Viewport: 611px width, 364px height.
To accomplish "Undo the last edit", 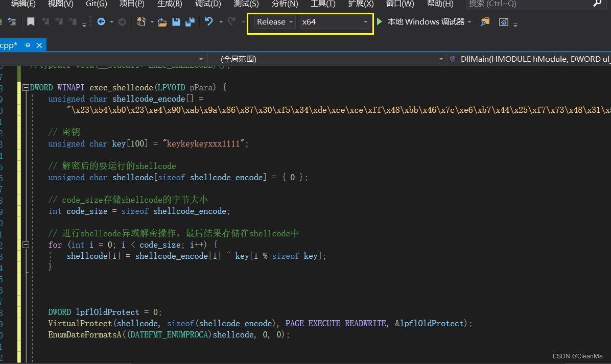I will click(x=209, y=21).
